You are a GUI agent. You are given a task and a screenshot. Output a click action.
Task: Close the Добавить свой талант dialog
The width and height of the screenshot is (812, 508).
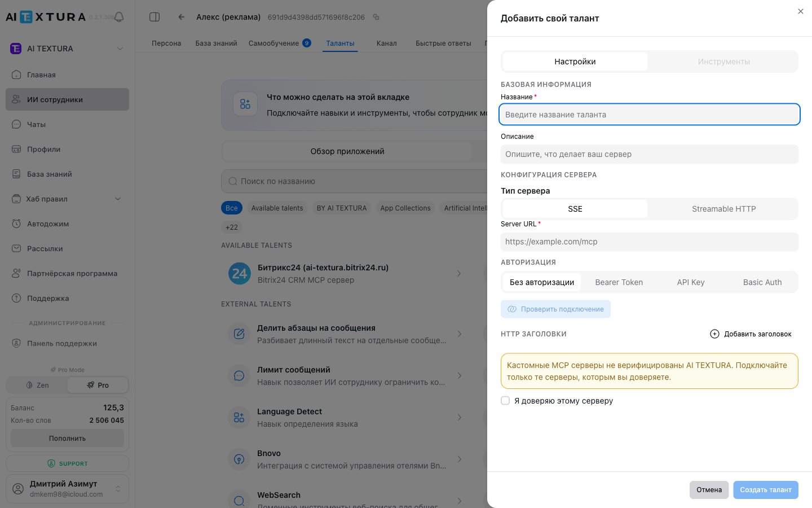pyautogui.click(x=801, y=11)
